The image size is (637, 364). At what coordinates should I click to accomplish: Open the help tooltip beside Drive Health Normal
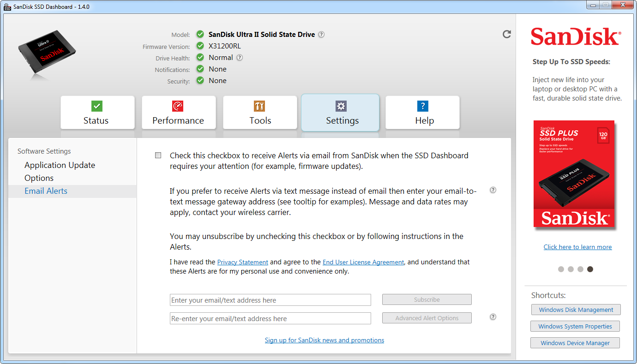point(240,58)
